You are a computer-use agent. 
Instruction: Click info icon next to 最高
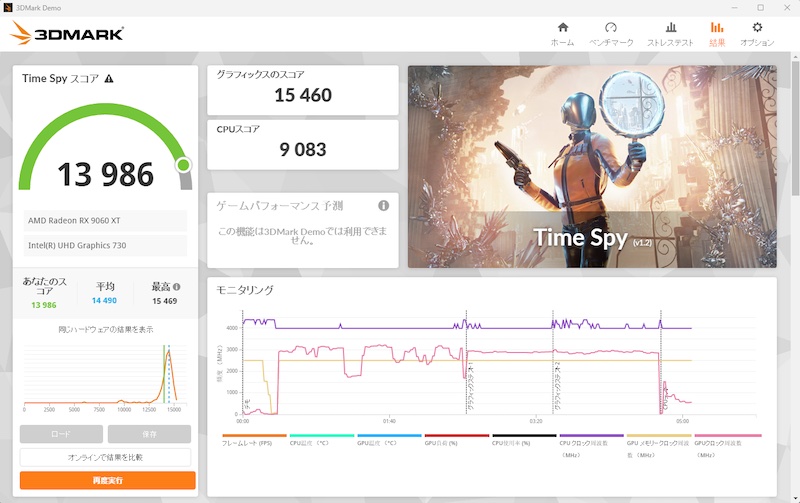pos(177,287)
